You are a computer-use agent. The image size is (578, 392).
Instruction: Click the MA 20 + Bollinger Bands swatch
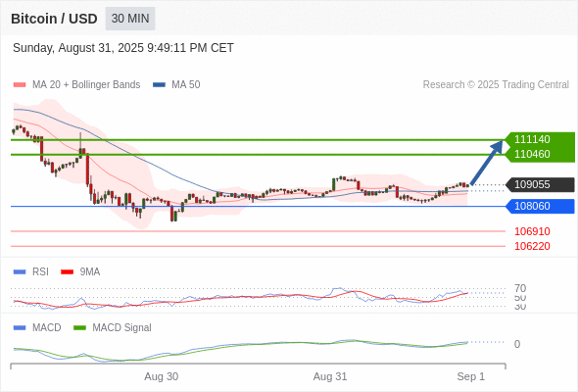(20, 85)
